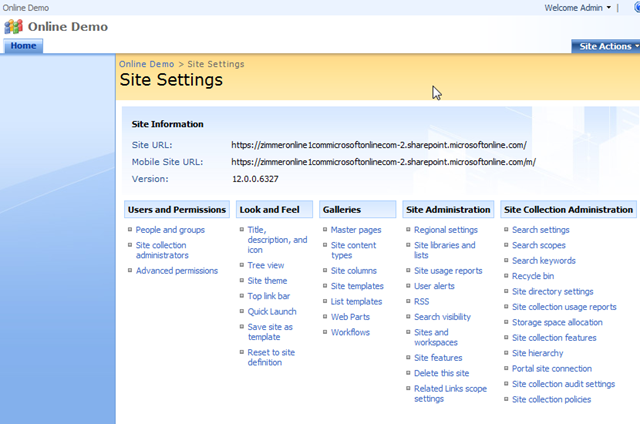Select the Tree view option
Image resolution: width=640 pixels, height=424 pixels.
tap(266, 265)
